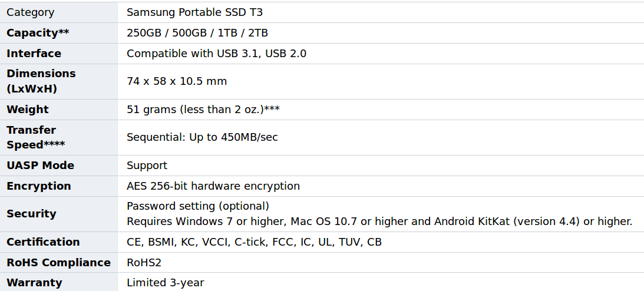Click the USB 3.1, USB 2.0 compatibility text
This screenshot has width=644, height=291.
click(216, 54)
